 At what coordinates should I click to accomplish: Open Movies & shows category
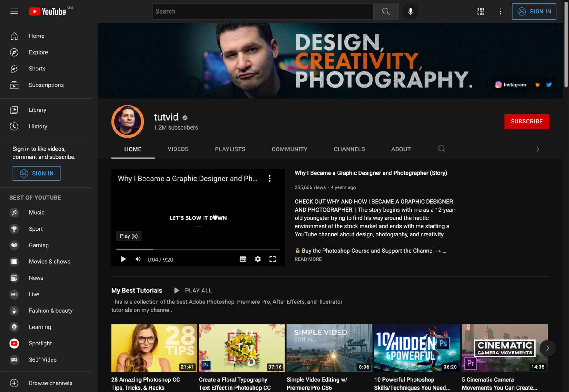46,262
